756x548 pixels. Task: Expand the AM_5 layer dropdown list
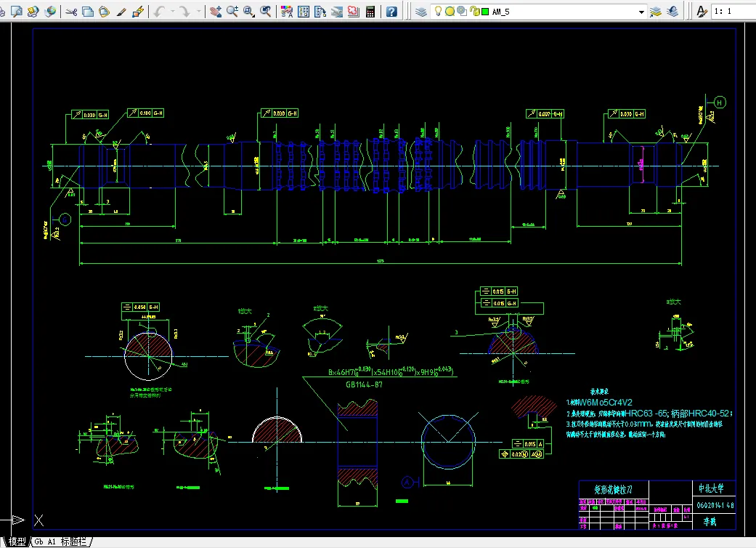click(641, 12)
